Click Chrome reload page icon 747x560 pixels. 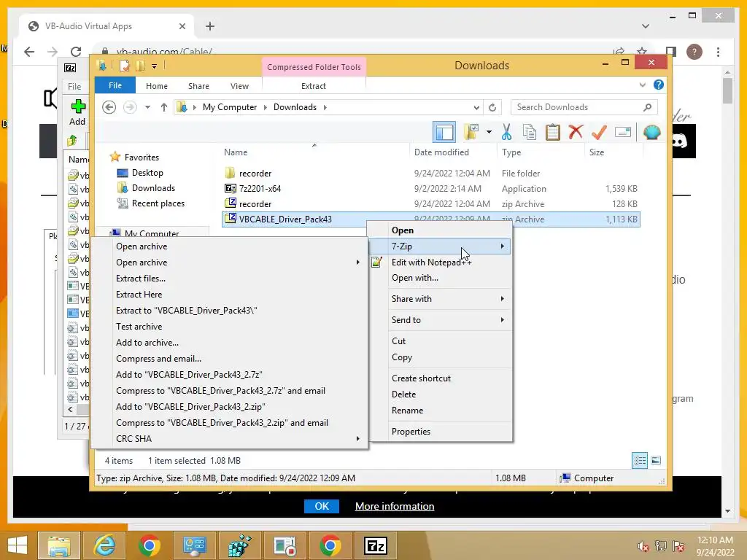(x=76, y=52)
